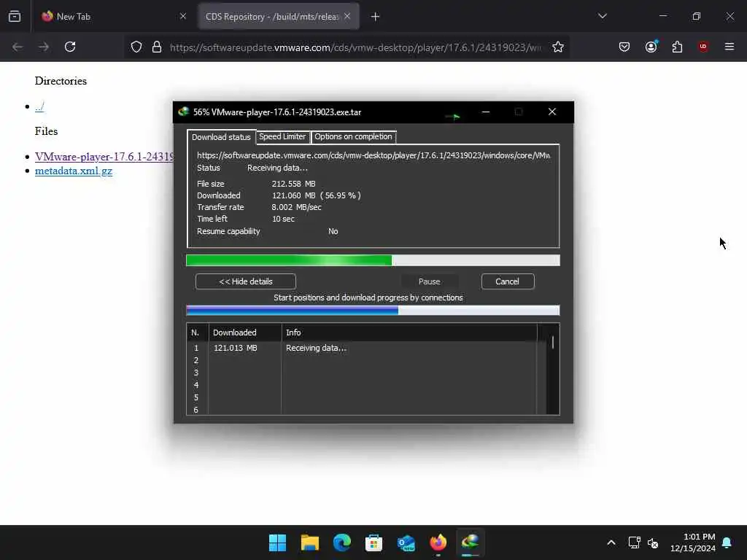List all tabs dropdown arrow
Screen dimensions: 747x560
603,16
